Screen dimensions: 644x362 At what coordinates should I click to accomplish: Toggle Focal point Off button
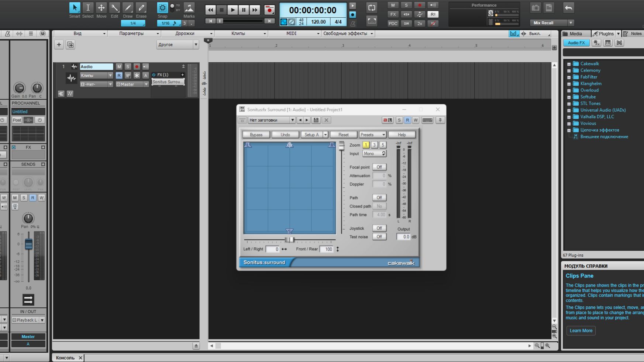tap(379, 167)
